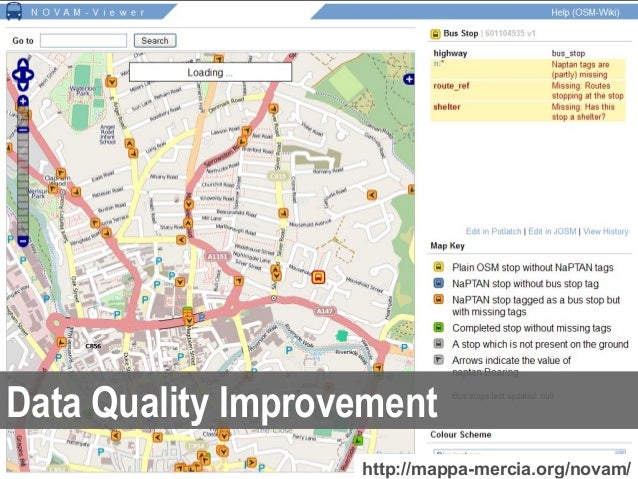Click 'Completed stop without missing tags' key text
Screen dimensions: 638x479
(531, 328)
